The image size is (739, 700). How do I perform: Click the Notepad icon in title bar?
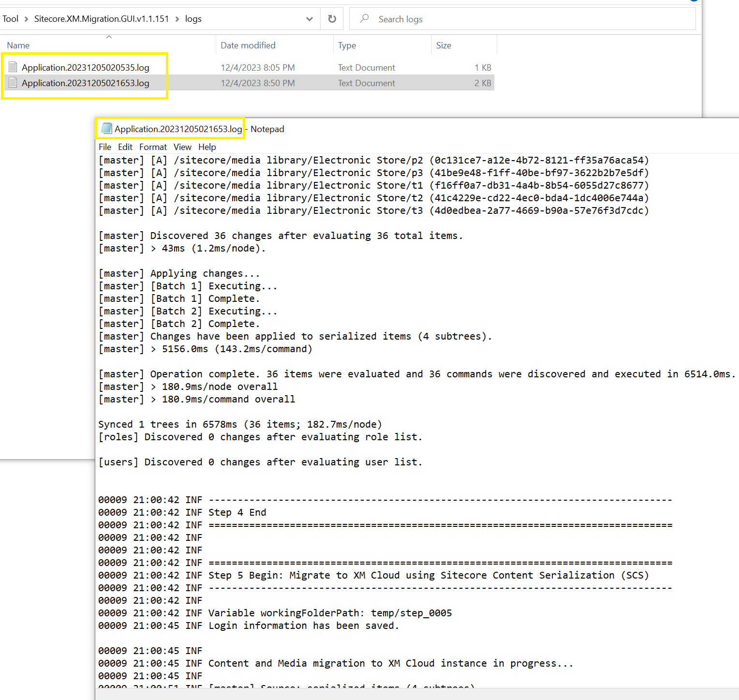click(106, 129)
